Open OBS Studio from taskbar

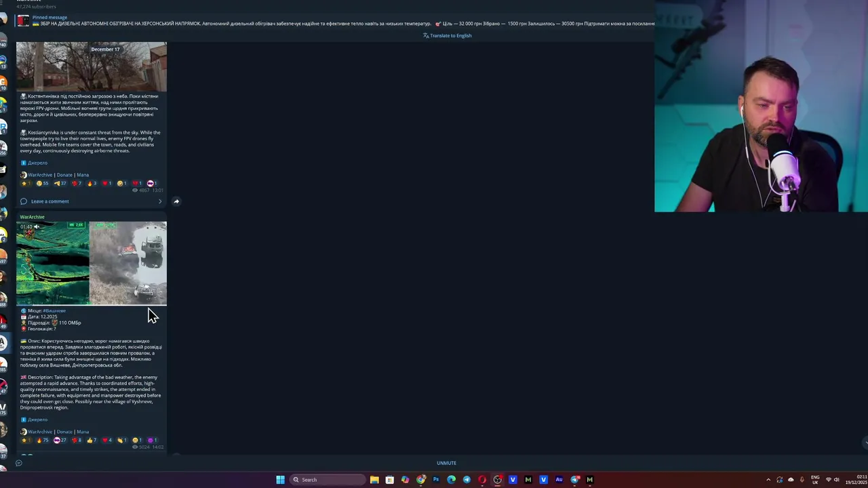[498, 480]
